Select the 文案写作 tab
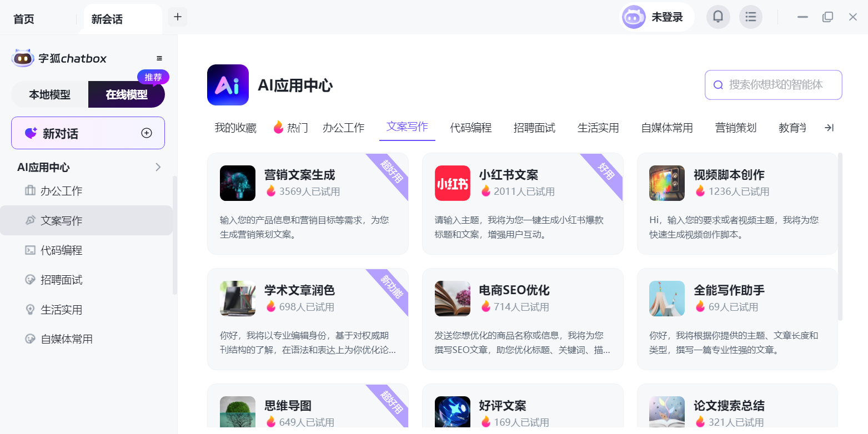Viewport: 868px width, 434px height. tap(407, 127)
